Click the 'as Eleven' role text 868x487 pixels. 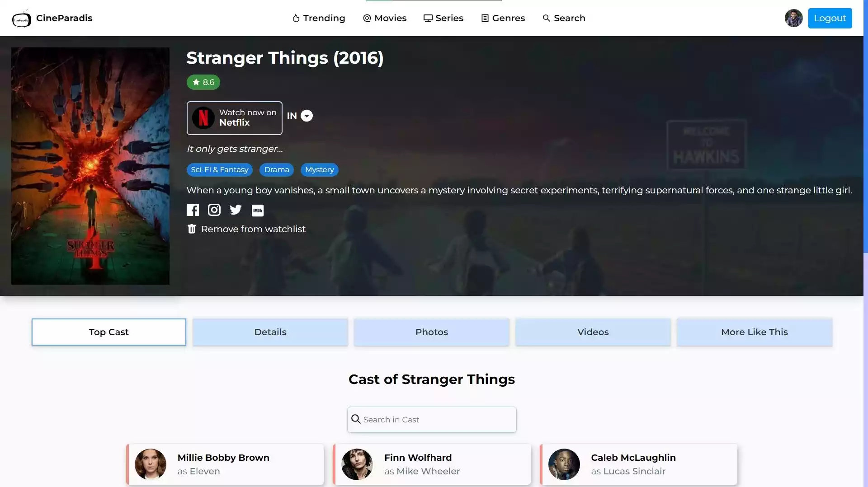tap(199, 471)
